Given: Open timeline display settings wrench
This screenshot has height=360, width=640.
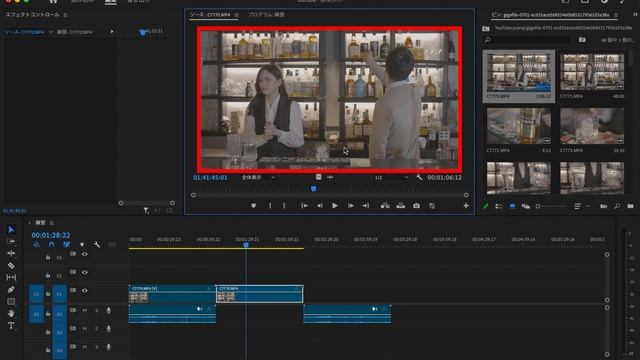Looking at the screenshot, I should tap(97, 244).
